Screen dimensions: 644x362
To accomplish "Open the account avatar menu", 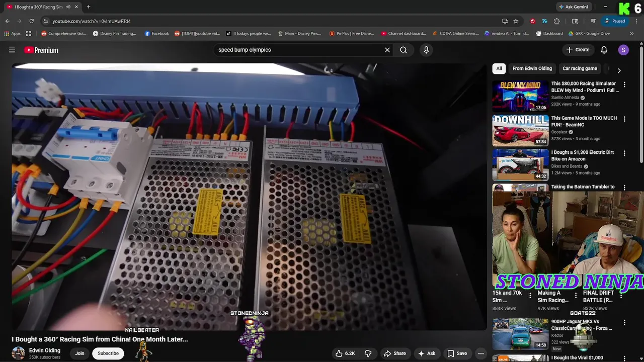I will pyautogui.click(x=623, y=50).
